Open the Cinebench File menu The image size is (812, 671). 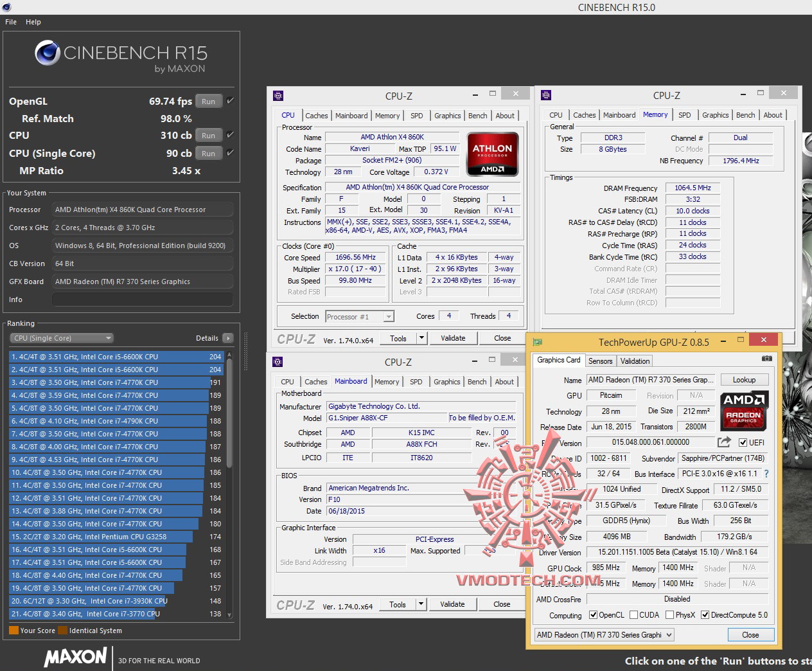tap(11, 22)
